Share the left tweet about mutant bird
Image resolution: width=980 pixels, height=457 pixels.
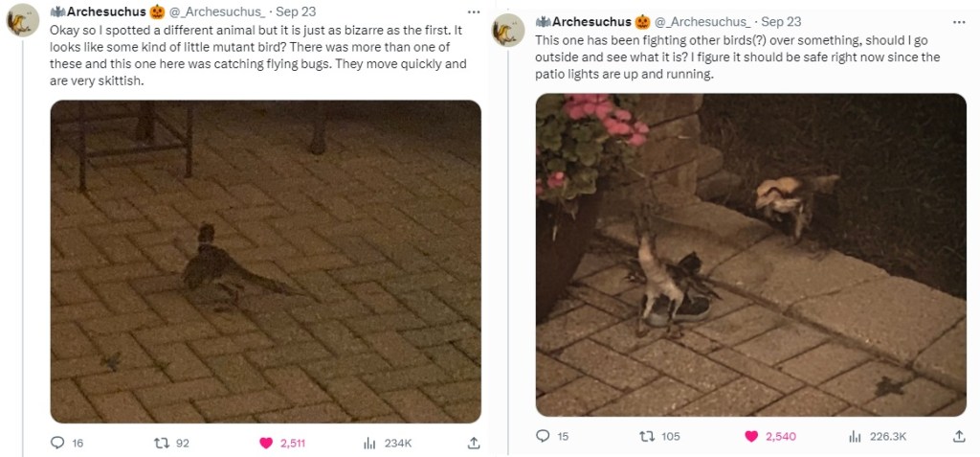point(473,443)
